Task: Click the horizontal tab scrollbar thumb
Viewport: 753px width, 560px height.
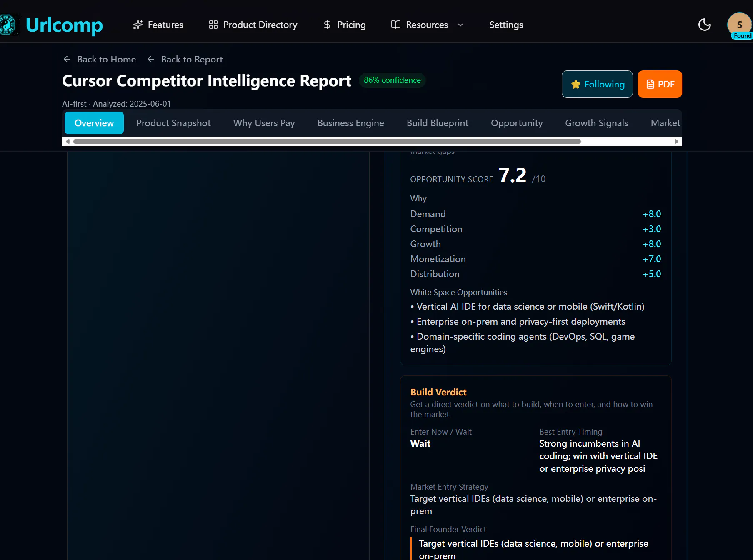Action: click(x=327, y=142)
